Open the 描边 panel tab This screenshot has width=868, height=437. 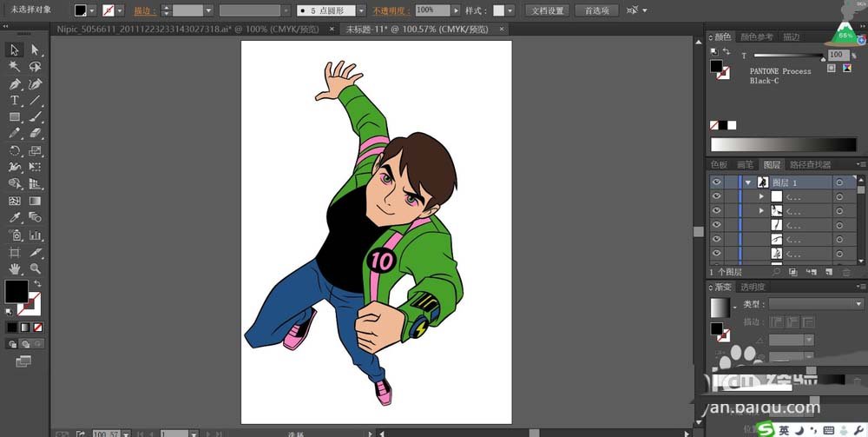[791, 37]
